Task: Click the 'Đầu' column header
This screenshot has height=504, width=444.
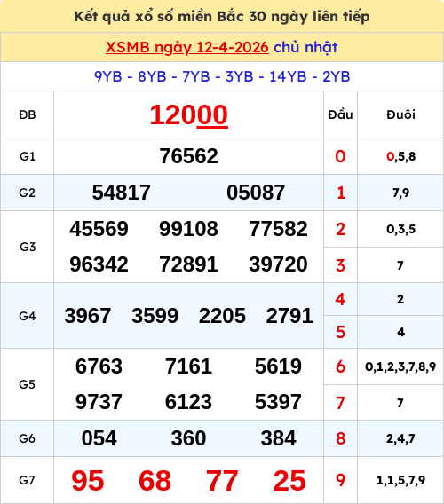Action: tap(340, 114)
